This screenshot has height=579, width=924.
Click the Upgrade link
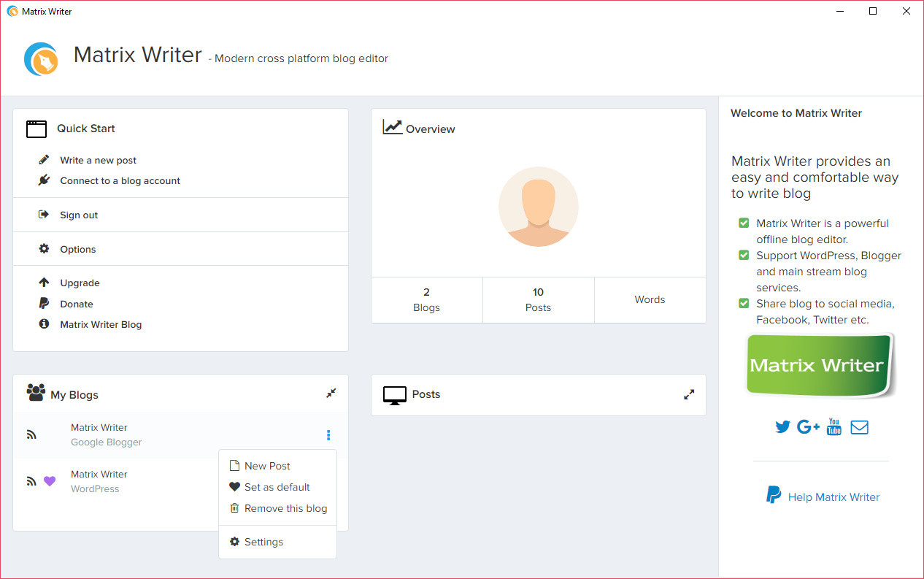click(x=80, y=283)
